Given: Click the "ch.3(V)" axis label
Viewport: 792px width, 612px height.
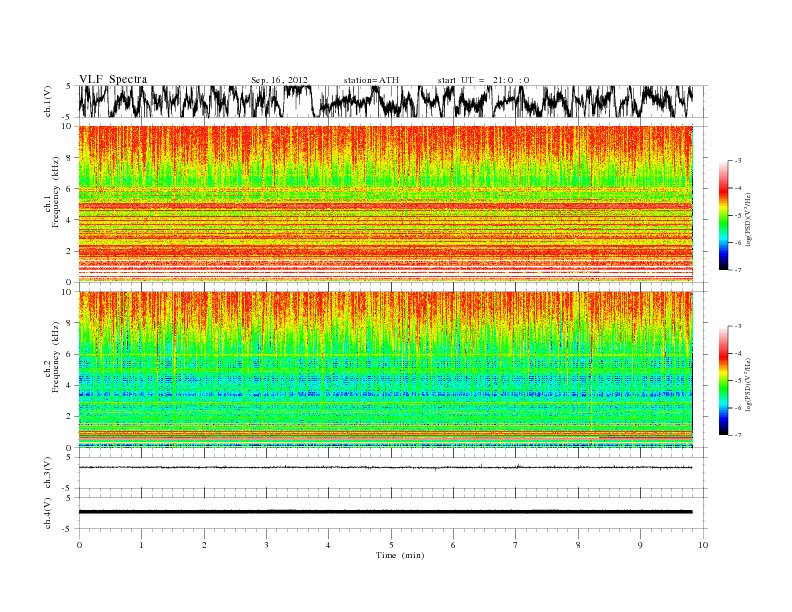Looking at the screenshot, I should point(48,473).
